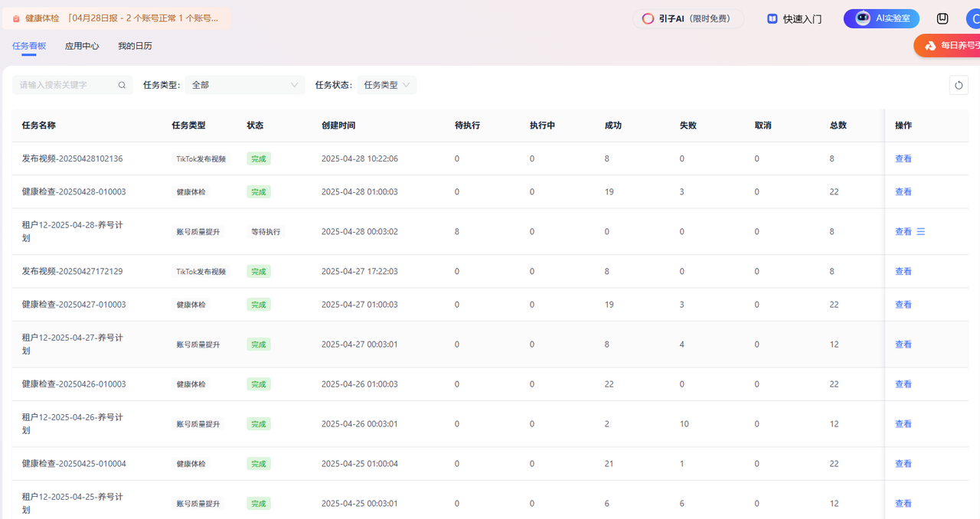Click timestamp 2025-04-25 01:00:04
The width and height of the screenshot is (980, 519).
tap(360, 464)
